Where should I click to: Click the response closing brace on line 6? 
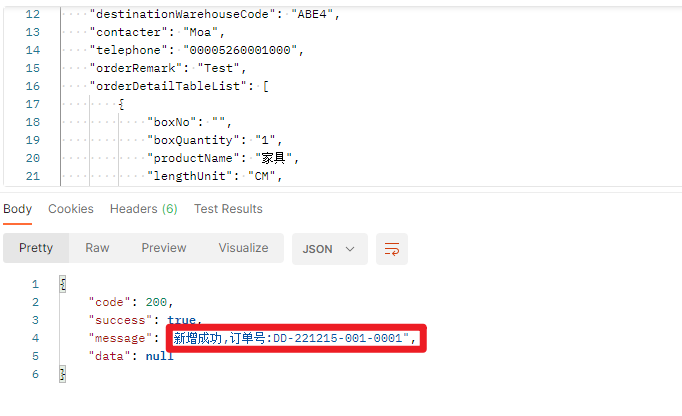point(63,374)
